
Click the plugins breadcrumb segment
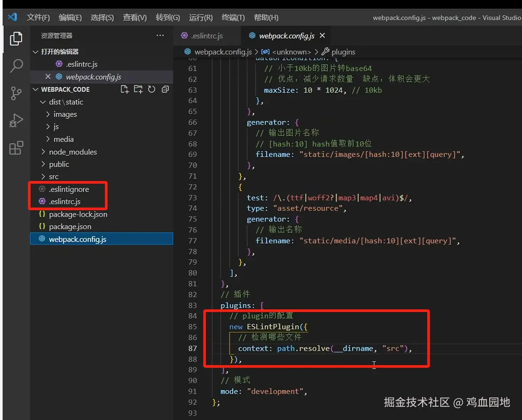(x=343, y=52)
